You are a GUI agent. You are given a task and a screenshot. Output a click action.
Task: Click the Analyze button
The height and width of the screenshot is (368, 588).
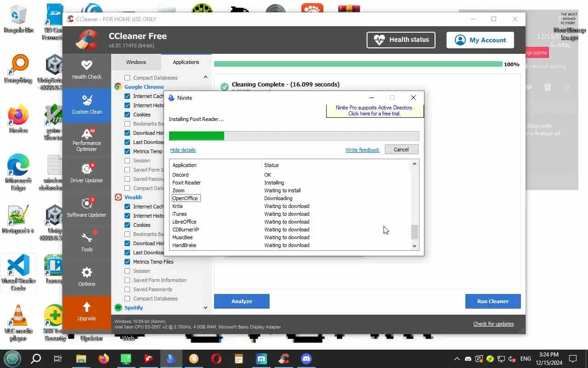tap(242, 301)
